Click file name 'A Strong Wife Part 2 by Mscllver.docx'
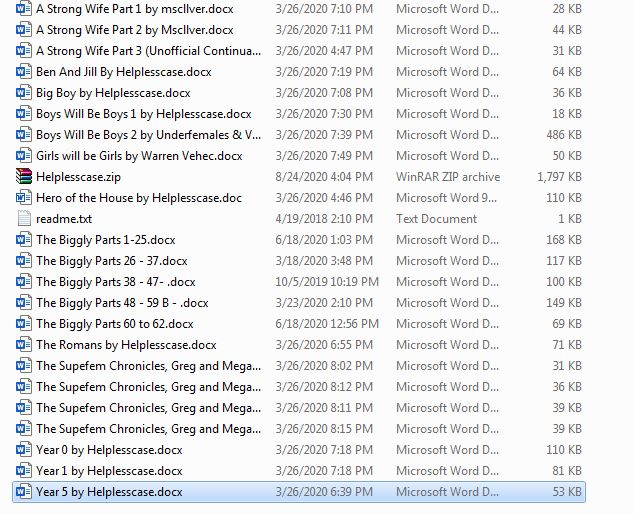Screen dimensions: 635x514 click(134, 30)
